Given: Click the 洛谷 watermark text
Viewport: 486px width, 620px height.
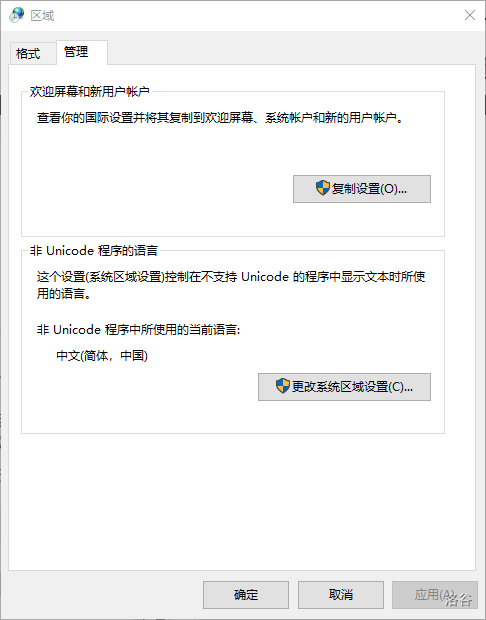Looking at the screenshot, I should click(x=459, y=599).
